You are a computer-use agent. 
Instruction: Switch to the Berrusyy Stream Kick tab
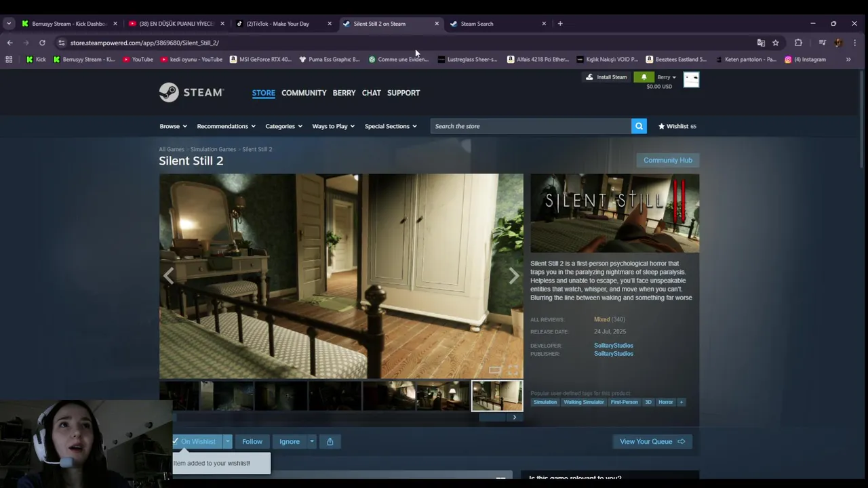[68, 24]
